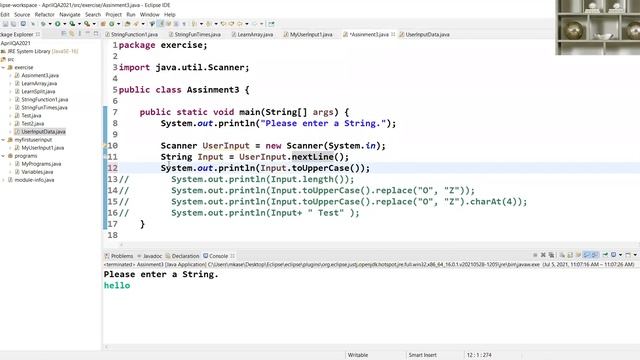Click the Last Edit Location toolbar icon
Screen dimensions: 640x360
point(223,24)
